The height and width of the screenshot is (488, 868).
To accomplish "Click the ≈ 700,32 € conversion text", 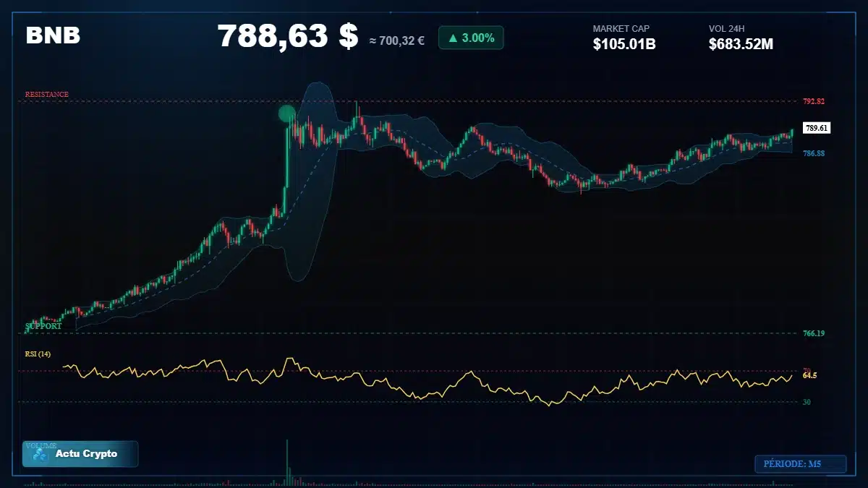I will click(396, 40).
